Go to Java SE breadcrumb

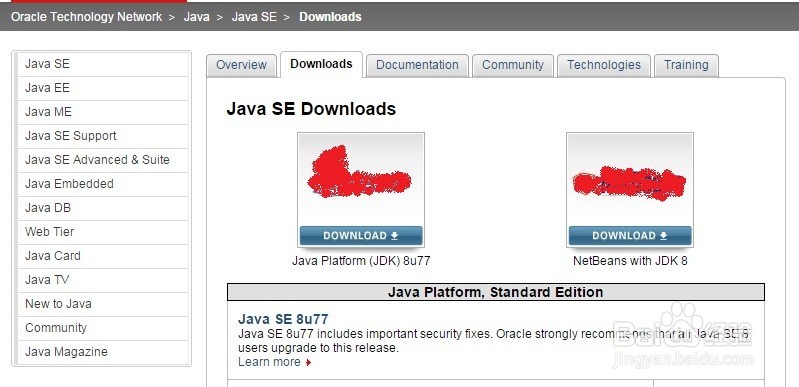pos(254,17)
